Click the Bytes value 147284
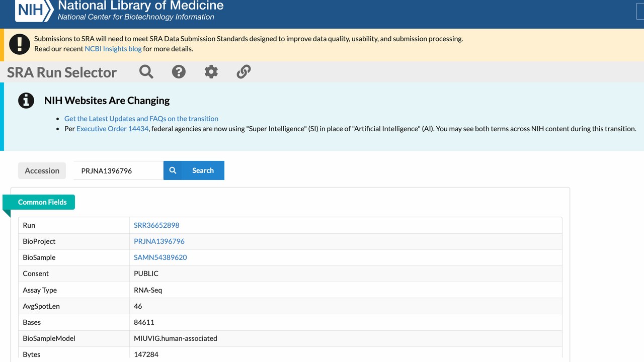The width and height of the screenshot is (644, 362). click(x=146, y=354)
